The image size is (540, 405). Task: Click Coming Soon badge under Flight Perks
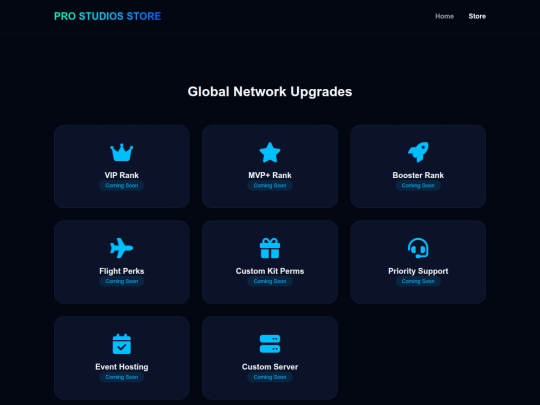(122, 281)
